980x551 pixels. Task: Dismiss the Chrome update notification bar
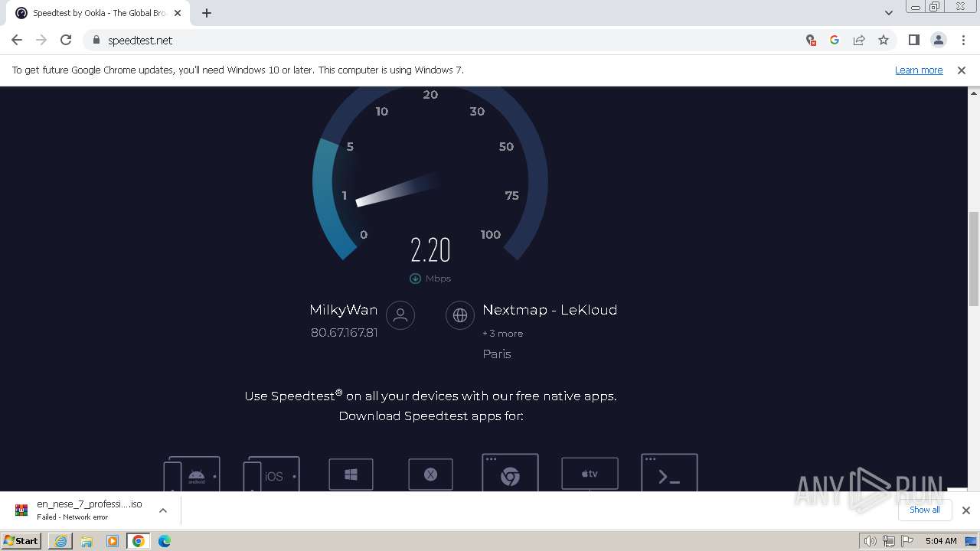(962, 70)
